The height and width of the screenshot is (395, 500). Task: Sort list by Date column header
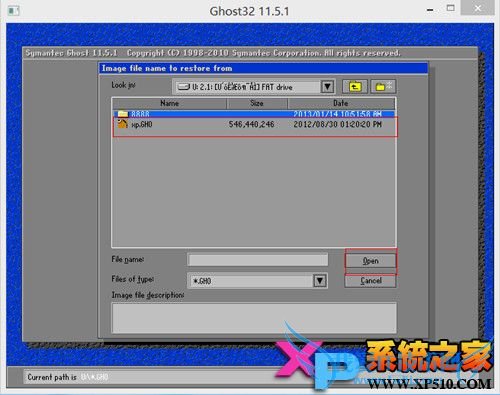click(x=341, y=103)
